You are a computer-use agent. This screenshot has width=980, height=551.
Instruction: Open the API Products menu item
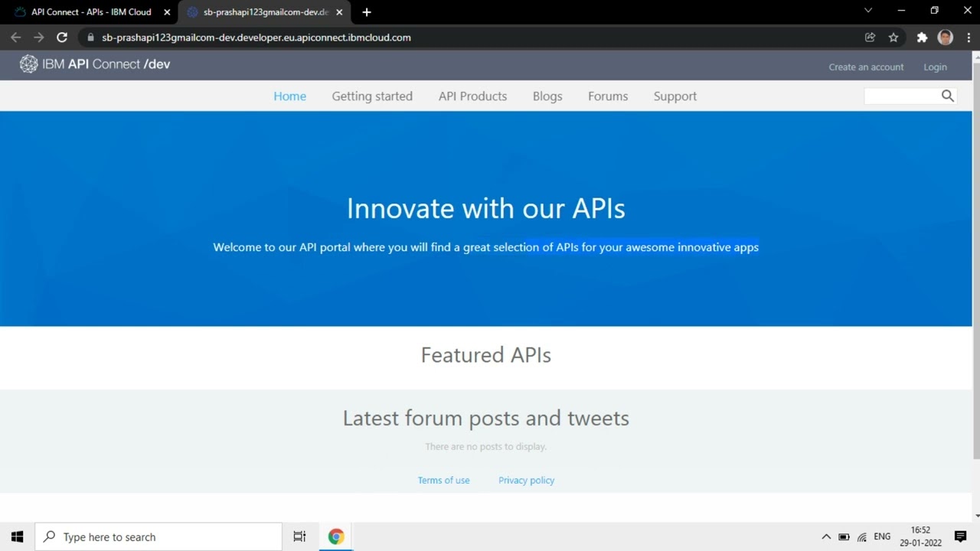point(472,96)
